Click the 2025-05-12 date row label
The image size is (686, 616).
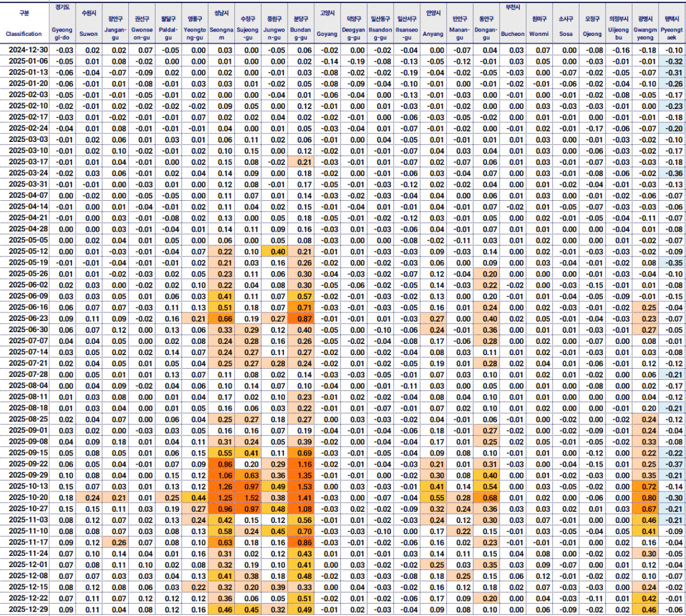pos(29,251)
